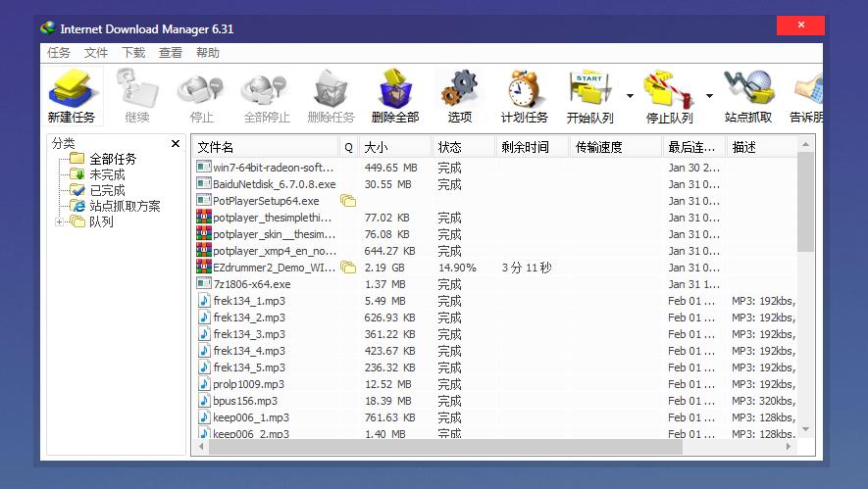This screenshot has width=868, height=489.
Task: Open dropdown arrow beside 开始队列
Action: (630, 96)
